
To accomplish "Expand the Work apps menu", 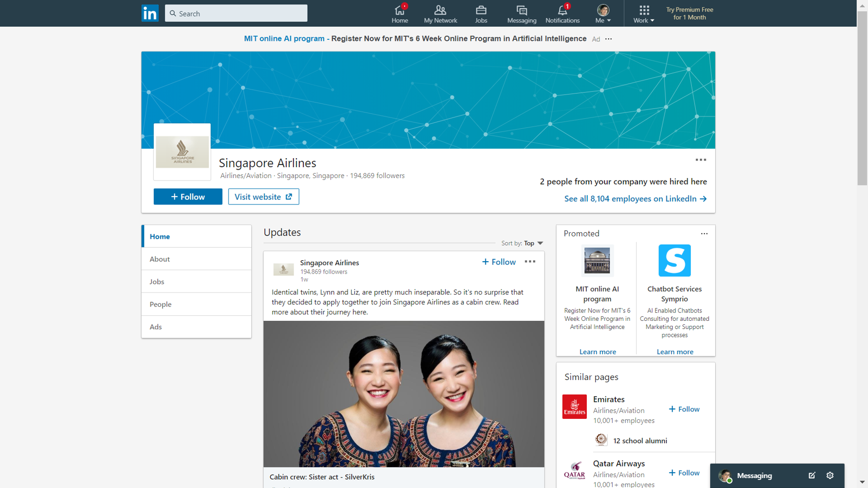I will click(644, 14).
